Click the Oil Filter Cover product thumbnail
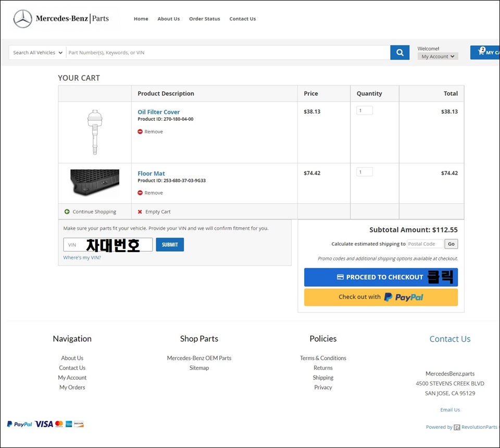 [95, 132]
